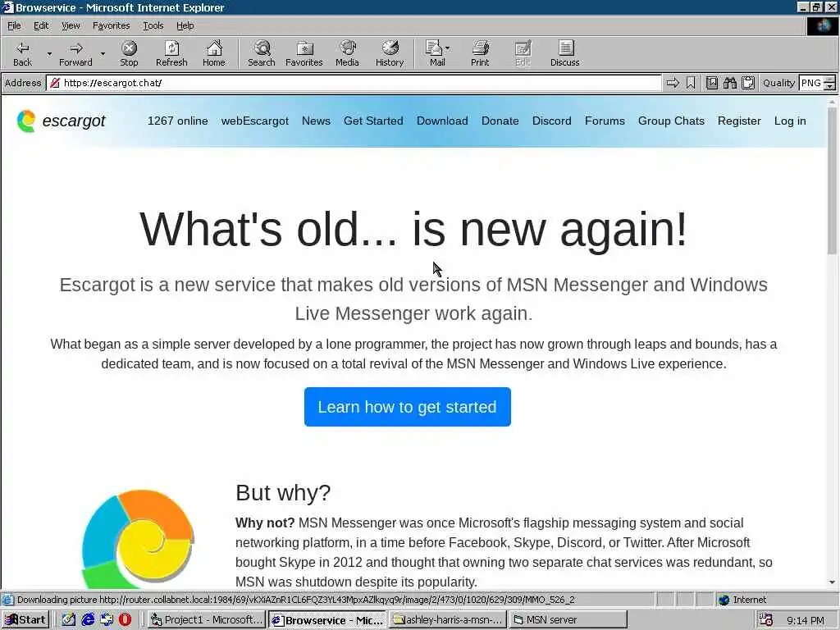Screen dimensions: 840x630
Task: Click the binoculars find icon
Action: [x=729, y=83]
